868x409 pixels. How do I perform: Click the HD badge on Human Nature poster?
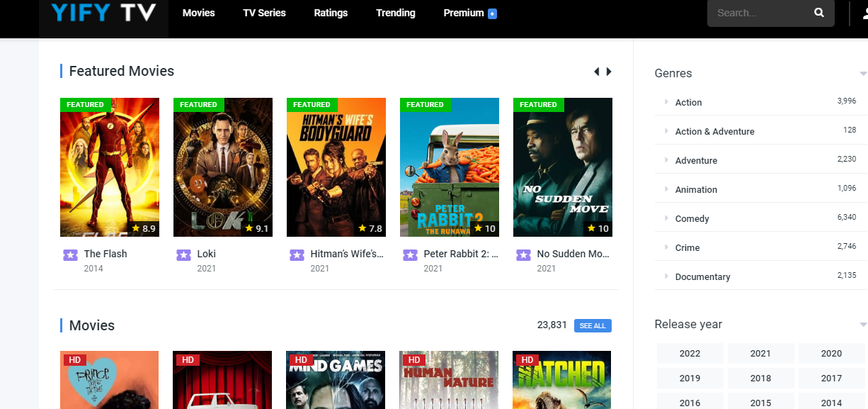click(x=414, y=360)
